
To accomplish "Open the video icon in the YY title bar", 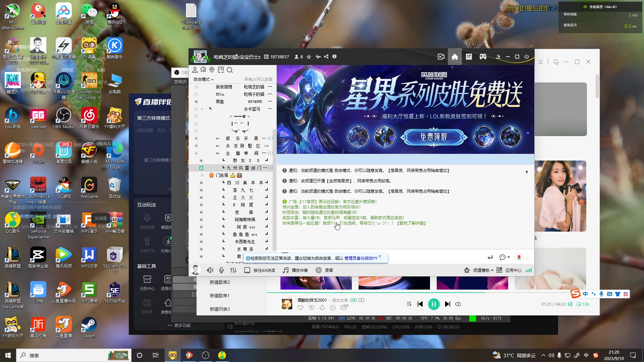I will pos(441,57).
